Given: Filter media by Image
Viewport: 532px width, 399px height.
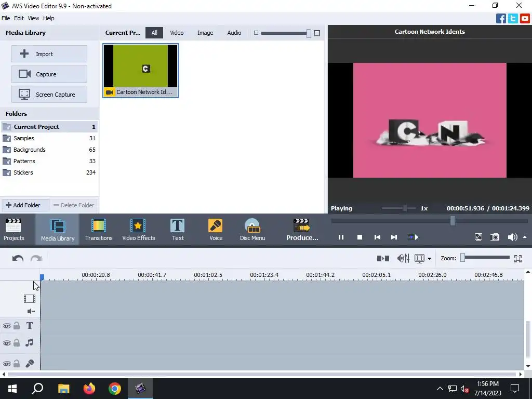Looking at the screenshot, I should point(205,33).
